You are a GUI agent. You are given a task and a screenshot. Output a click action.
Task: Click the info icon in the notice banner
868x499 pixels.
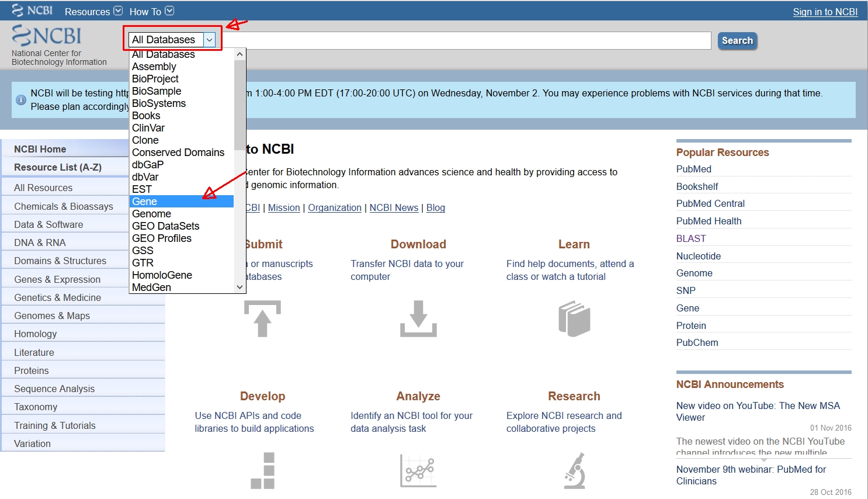tap(21, 100)
